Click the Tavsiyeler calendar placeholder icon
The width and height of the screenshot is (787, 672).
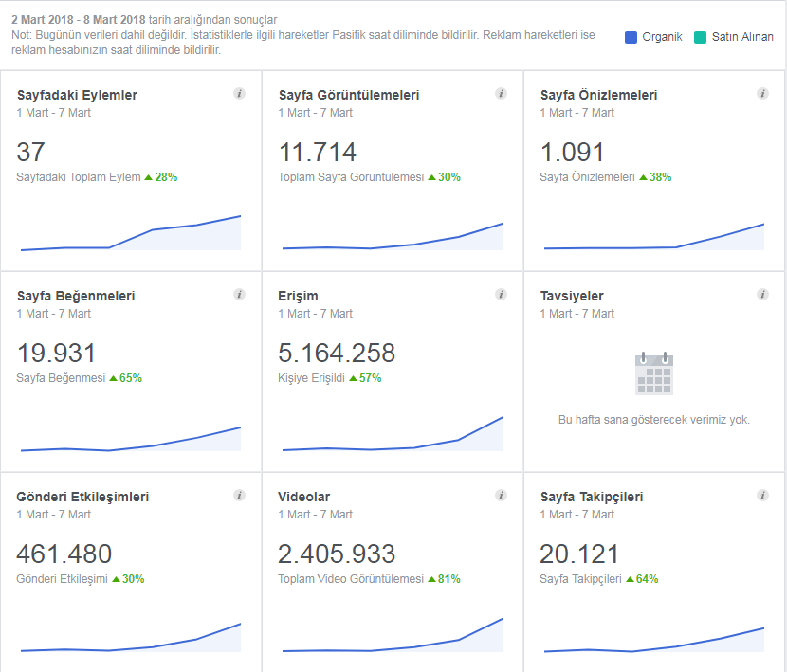654,373
